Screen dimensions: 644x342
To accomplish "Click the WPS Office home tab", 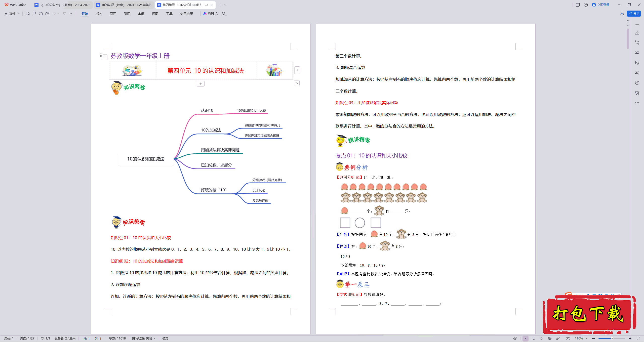I will 16,5.
